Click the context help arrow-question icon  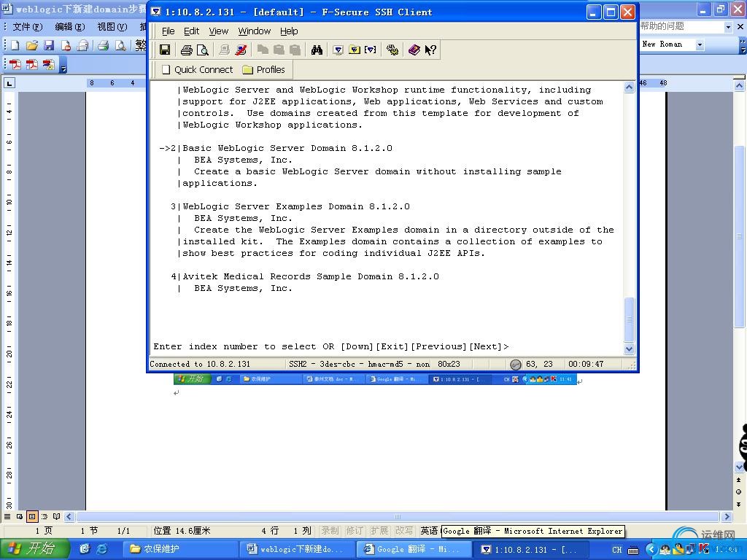[430, 50]
